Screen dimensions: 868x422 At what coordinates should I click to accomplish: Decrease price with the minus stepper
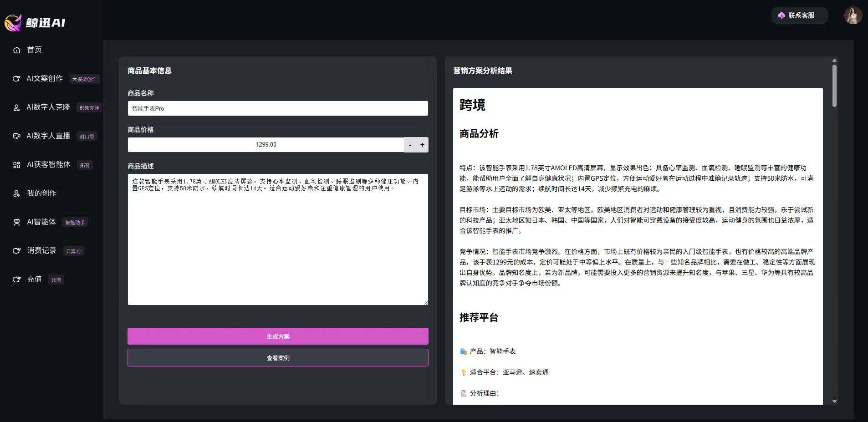click(x=409, y=144)
